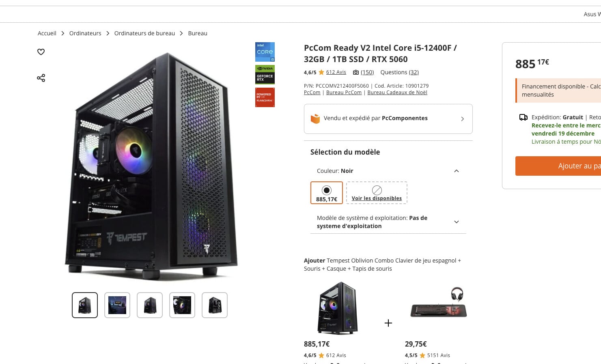Select the unavailable color option

tap(377, 193)
